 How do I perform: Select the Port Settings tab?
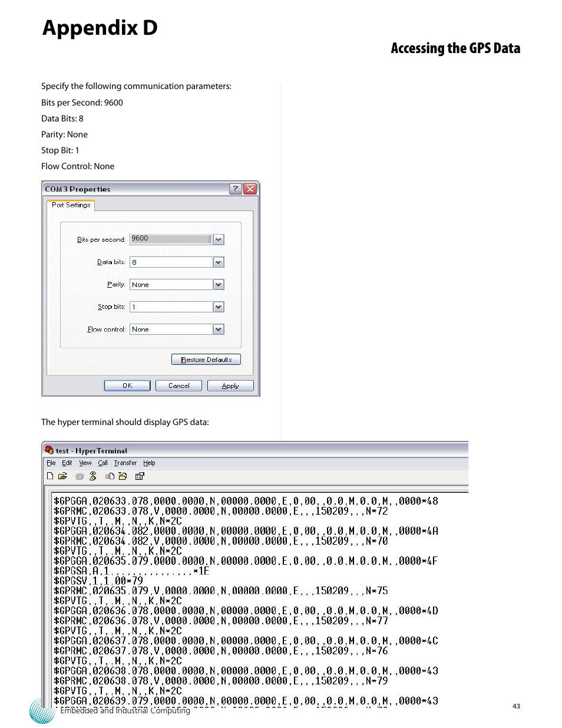tap(71, 205)
